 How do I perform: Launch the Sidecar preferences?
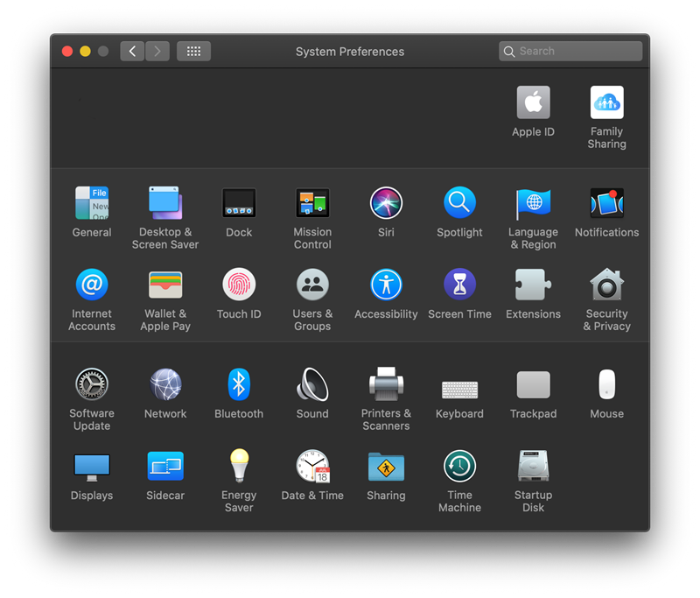[165, 466]
